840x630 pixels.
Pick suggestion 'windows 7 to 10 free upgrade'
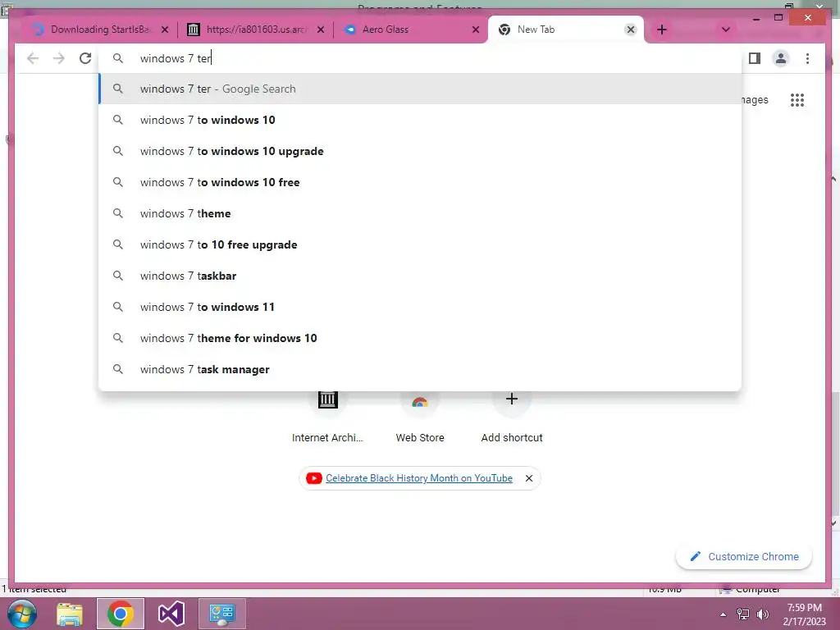point(421,244)
